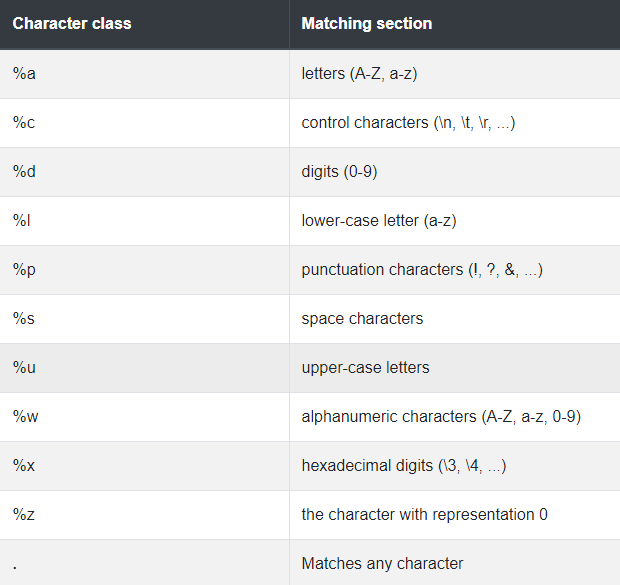Select the %u character class cell
Viewport: 620px width, 585px height.
[x=24, y=367]
